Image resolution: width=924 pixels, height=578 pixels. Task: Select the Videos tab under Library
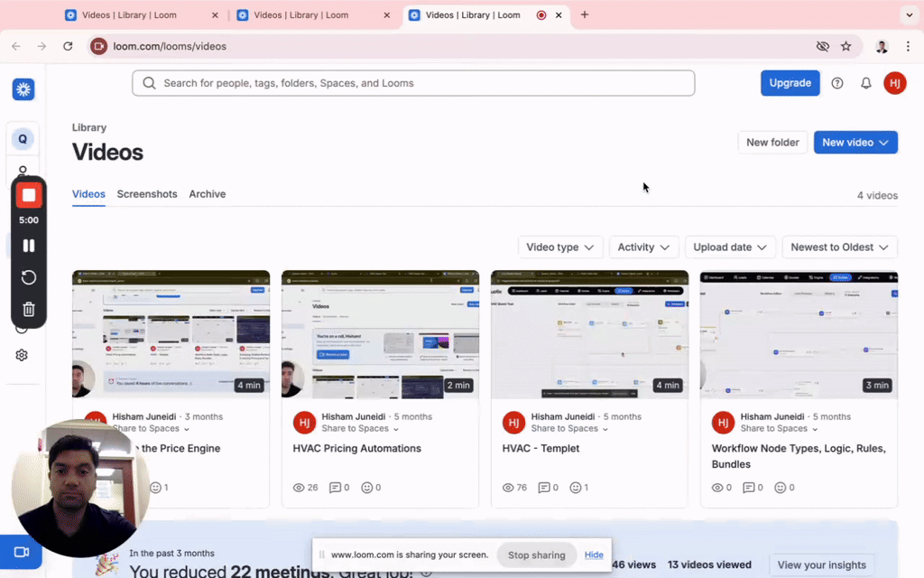[88, 194]
